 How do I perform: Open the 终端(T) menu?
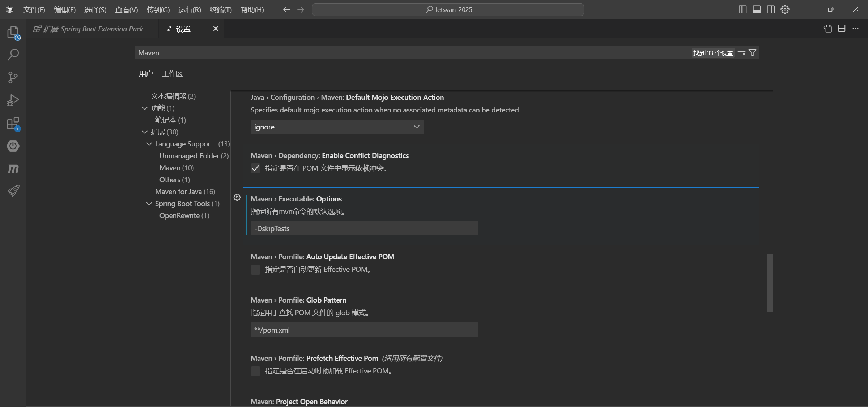point(221,10)
